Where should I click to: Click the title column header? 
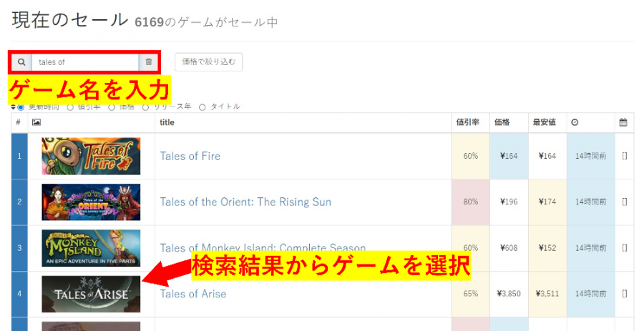(167, 122)
